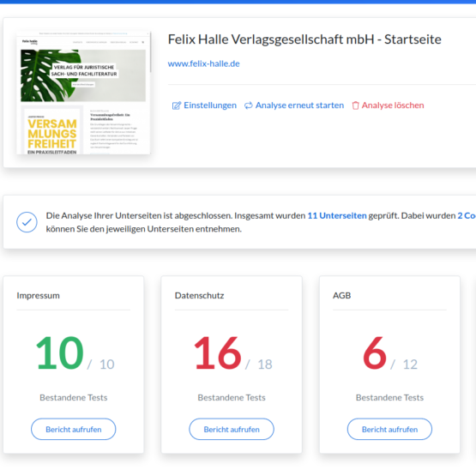476x476 pixels.
Task: Open Einstellungen link
Action: [210, 105]
